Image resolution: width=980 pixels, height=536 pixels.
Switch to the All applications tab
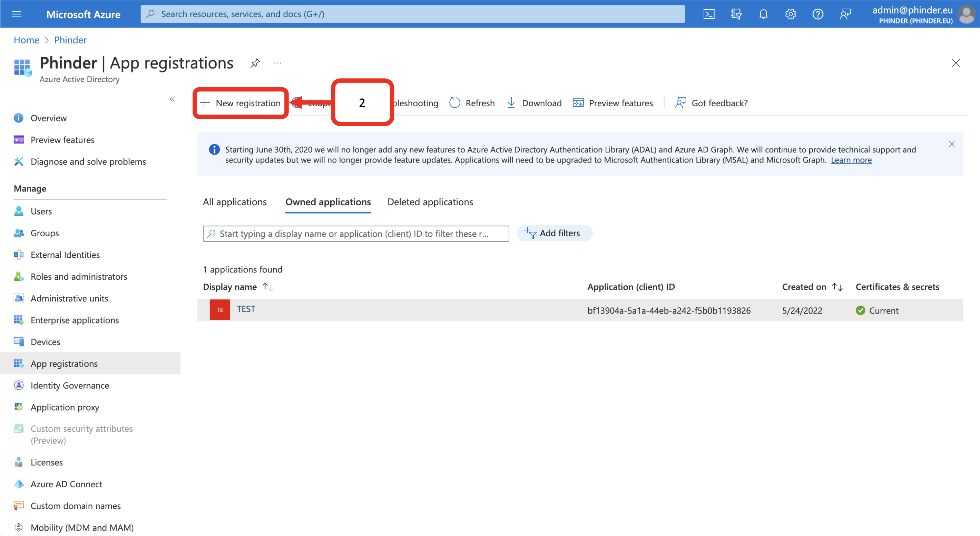[x=234, y=202]
